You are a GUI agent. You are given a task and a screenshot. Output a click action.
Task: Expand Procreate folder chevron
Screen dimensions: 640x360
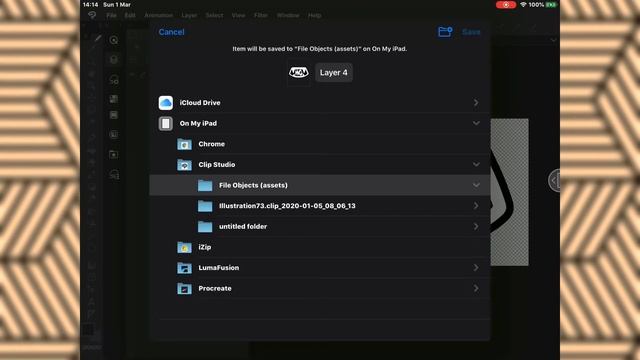pos(476,289)
